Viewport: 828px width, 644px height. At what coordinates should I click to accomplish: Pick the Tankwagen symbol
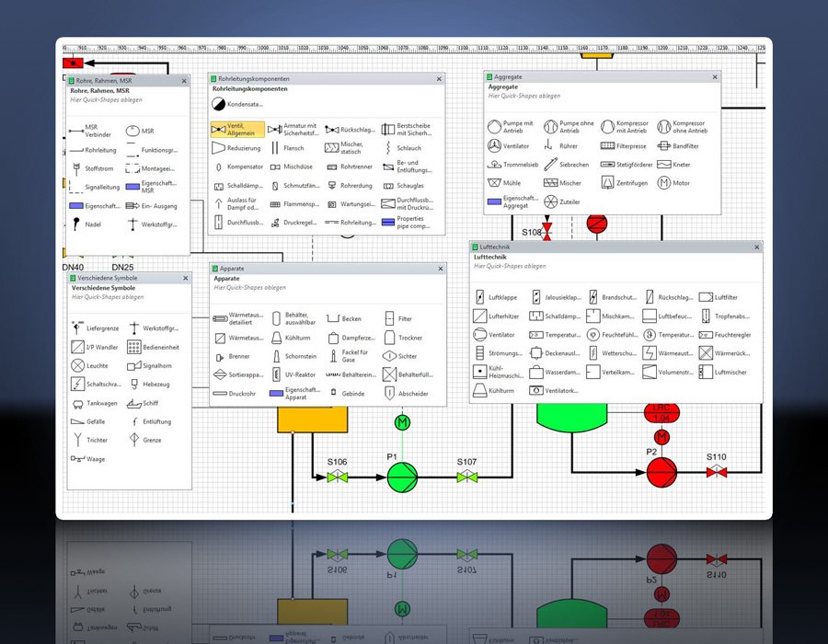tap(94, 404)
